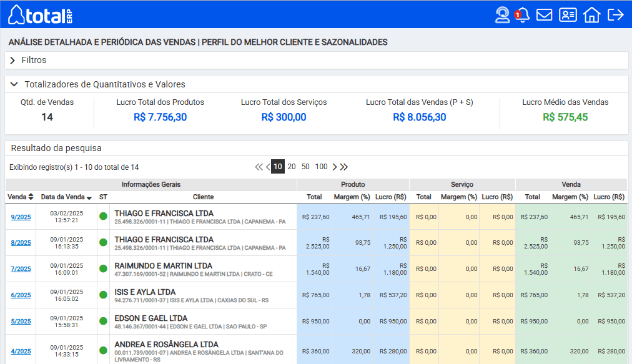Screen dimensions: 632x364
Task: Open sale link 9/2025
Action: [21, 217]
